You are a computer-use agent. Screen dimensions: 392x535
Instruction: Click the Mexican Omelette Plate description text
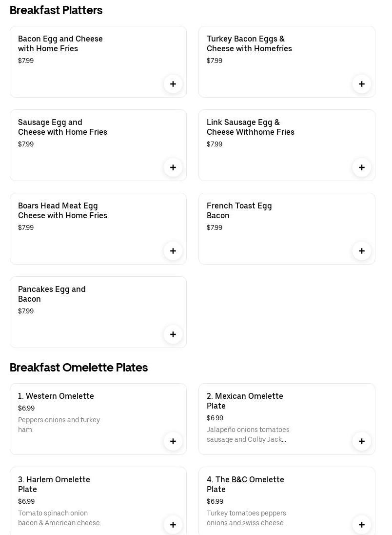(x=248, y=434)
